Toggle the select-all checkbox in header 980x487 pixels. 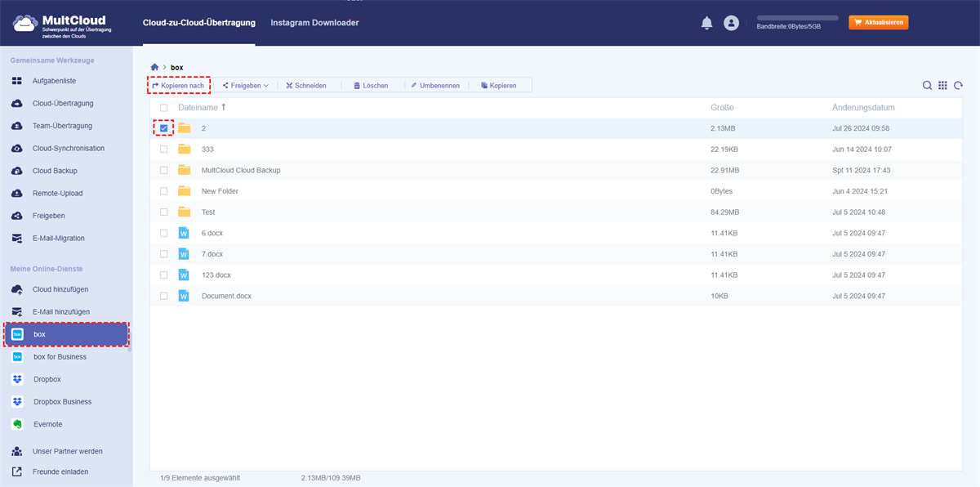(x=164, y=108)
